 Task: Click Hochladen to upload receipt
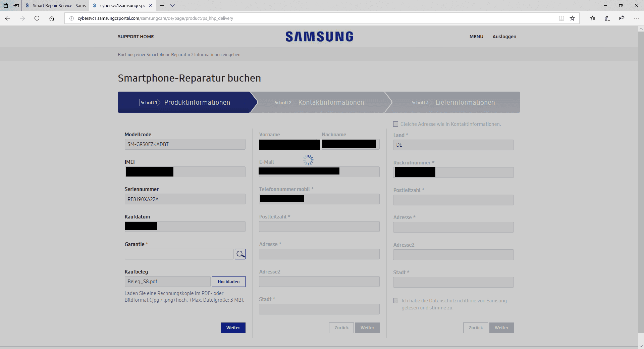(229, 282)
